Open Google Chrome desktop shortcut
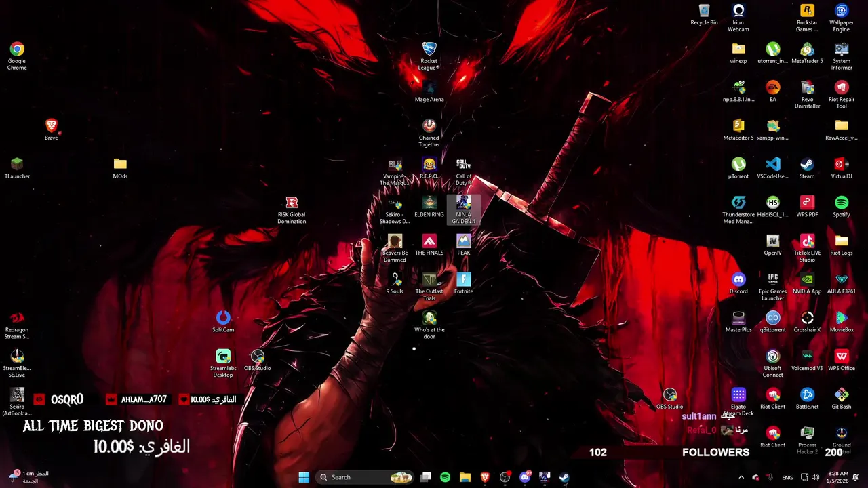The height and width of the screenshot is (488, 868). coord(17,56)
